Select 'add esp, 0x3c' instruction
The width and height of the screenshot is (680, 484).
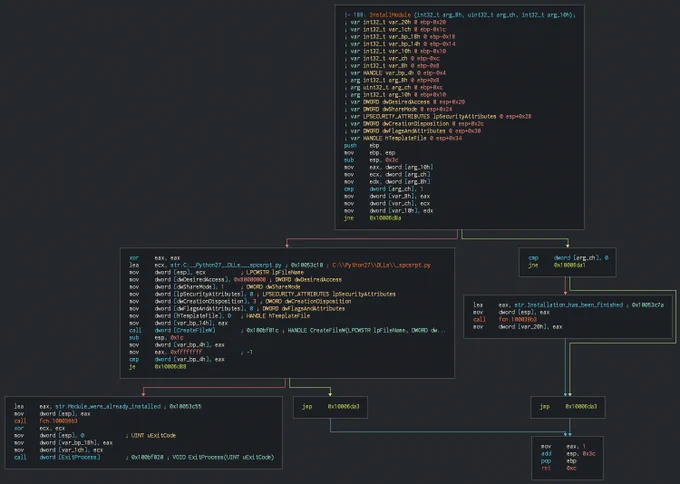(x=568, y=454)
